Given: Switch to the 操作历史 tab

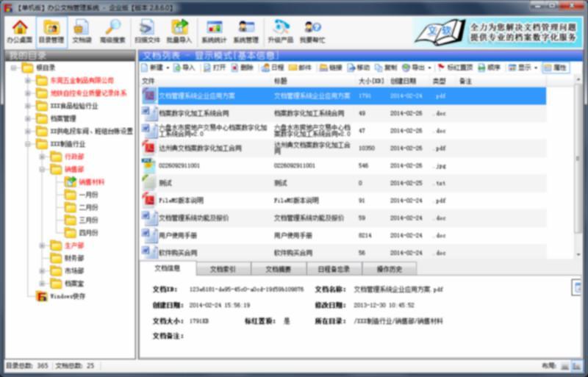Looking at the screenshot, I should [390, 269].
